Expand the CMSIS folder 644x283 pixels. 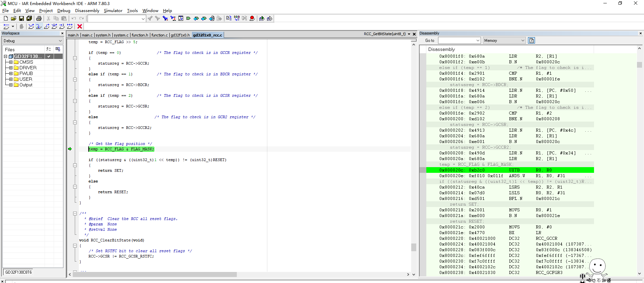[x=11, y=62]
